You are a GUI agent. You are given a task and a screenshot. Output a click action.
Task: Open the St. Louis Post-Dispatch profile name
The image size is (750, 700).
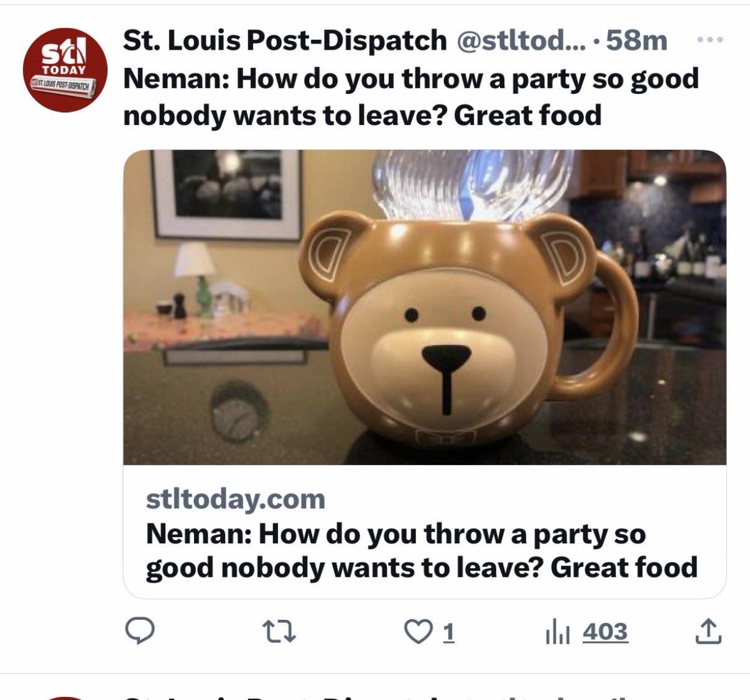[x=284, y=40]
